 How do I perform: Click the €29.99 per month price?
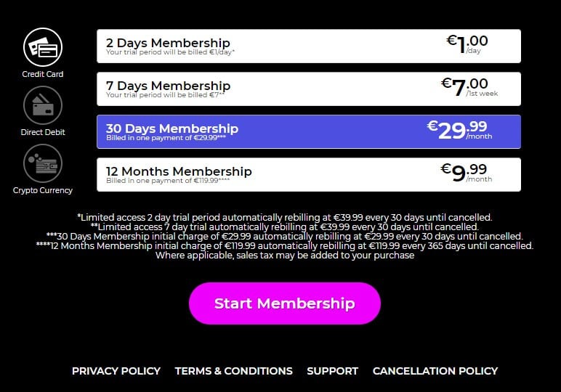(459, 130)
